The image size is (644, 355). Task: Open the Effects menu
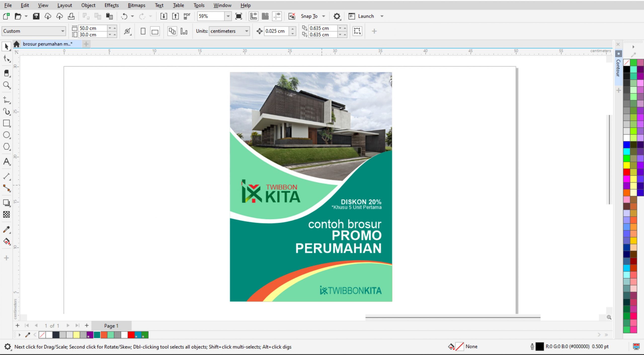pyautogui.click(x=111, y=5)
